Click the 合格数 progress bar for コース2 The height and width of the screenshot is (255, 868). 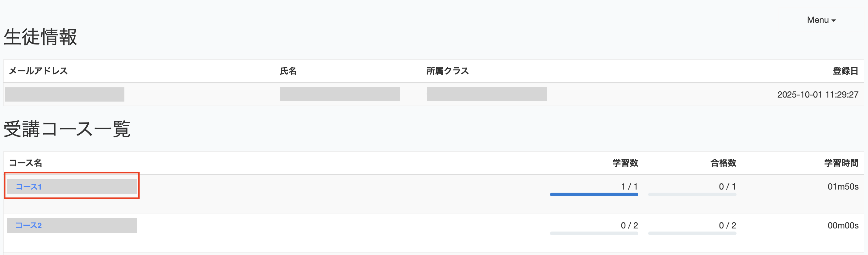coord(692,233)
